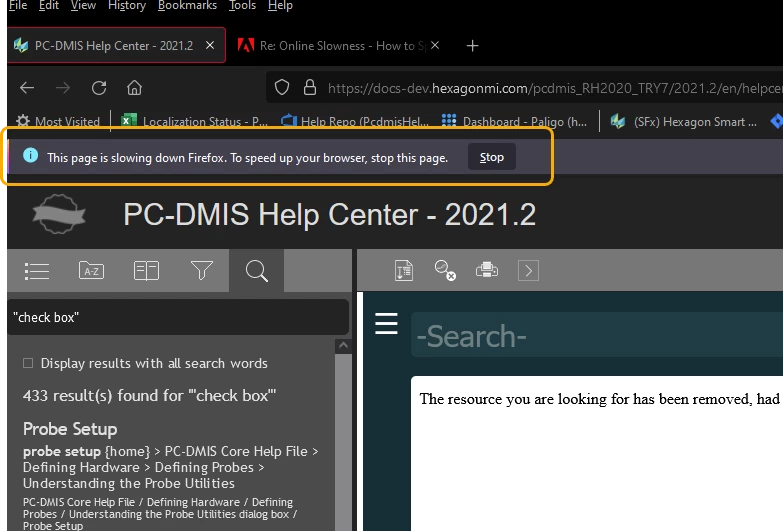Toggle Display results with all search words
The height and width of the screenshot is (531, 783).
coord(28,363)
